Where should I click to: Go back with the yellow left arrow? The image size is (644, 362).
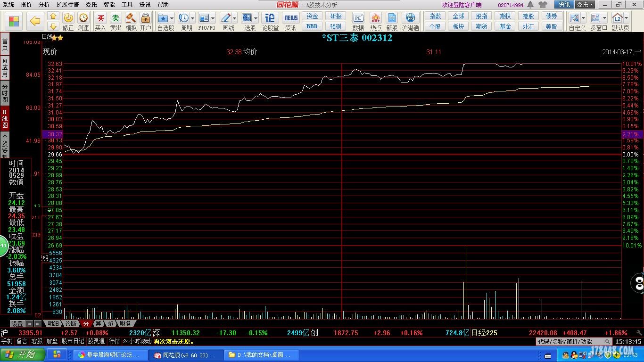[x=35, y=21]
